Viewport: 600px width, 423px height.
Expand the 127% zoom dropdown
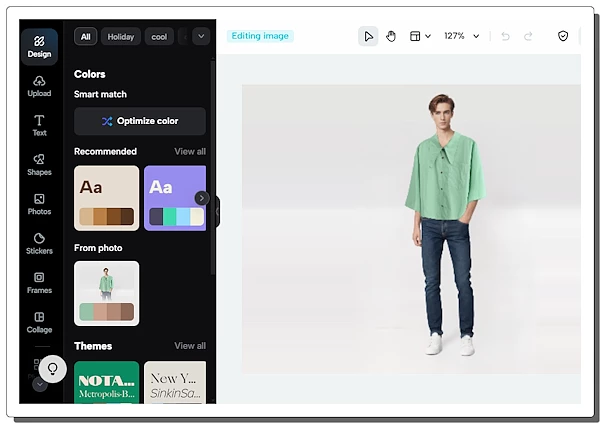[461, 36]
